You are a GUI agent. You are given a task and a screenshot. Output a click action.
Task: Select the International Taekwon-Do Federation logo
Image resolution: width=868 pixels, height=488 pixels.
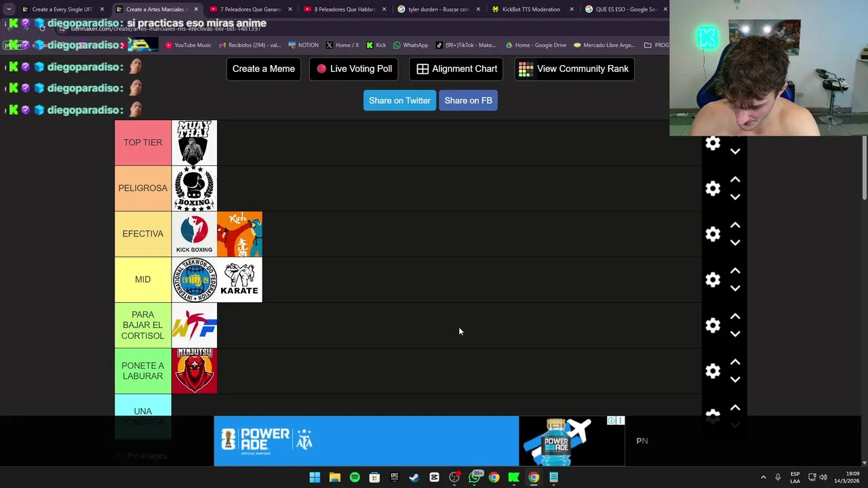(x=194, y=279)
